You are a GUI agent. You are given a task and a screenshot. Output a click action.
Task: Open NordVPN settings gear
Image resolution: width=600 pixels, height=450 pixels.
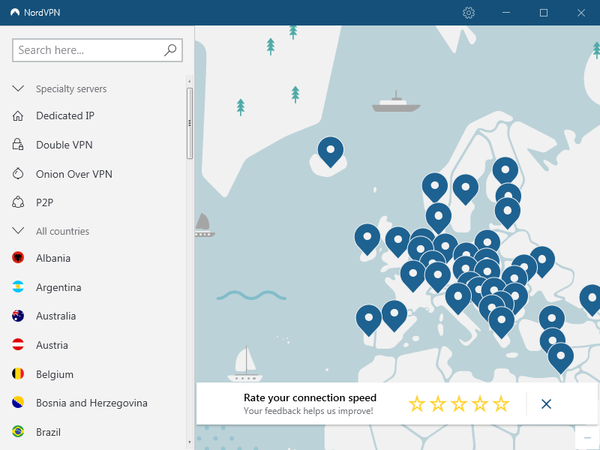coord(469,13)
